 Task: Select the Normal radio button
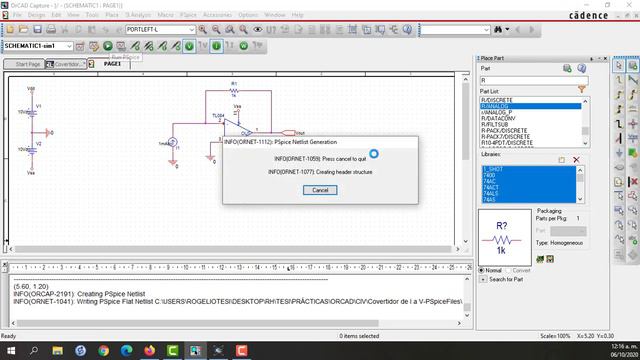(482, 270)
